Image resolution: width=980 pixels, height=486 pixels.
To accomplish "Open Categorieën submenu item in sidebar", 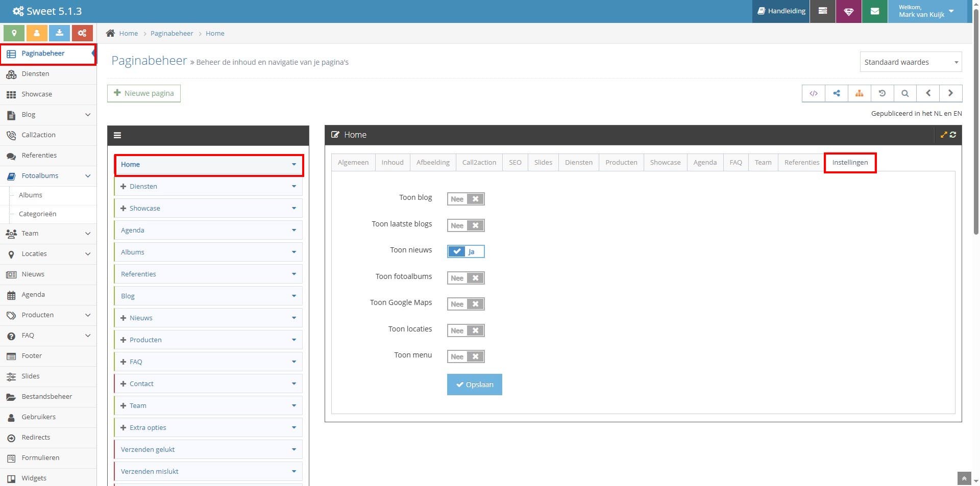I will (x=38, y=214).
